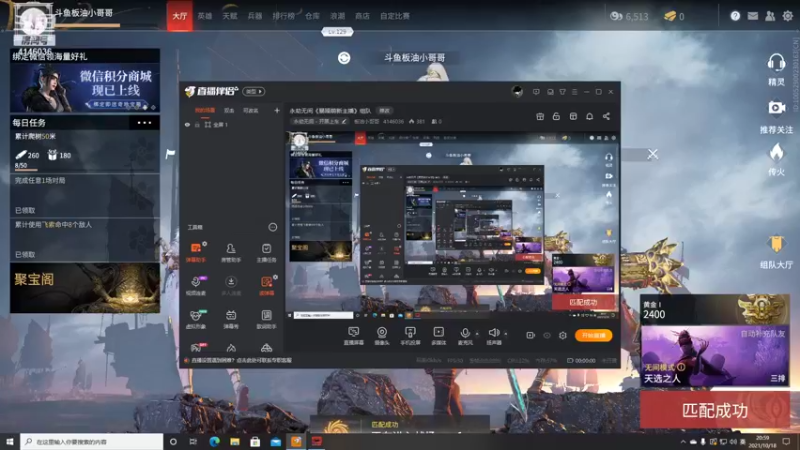Viewport: 800px width, 450px height.
Task: Open the microphone-face tool left of 多人连麦
Action: 196,285
